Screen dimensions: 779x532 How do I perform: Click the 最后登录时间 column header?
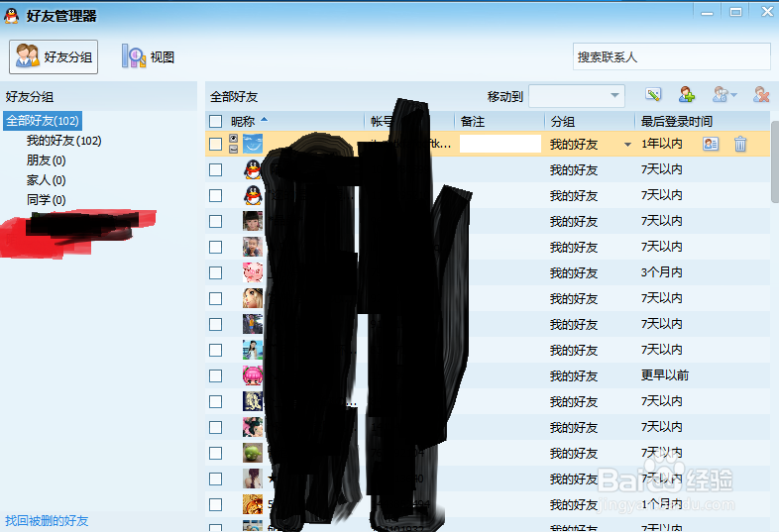[x=677, y=121]
